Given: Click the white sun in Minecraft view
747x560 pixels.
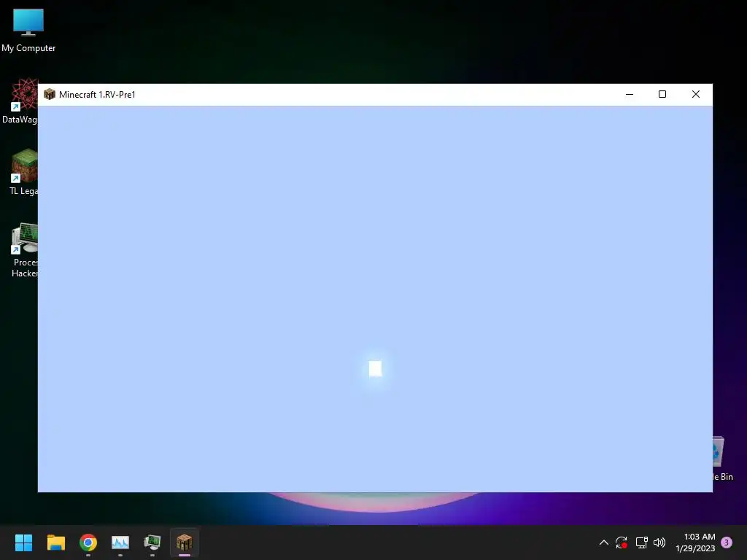Looking at the screenshot, I should click(x=376, y=368).
